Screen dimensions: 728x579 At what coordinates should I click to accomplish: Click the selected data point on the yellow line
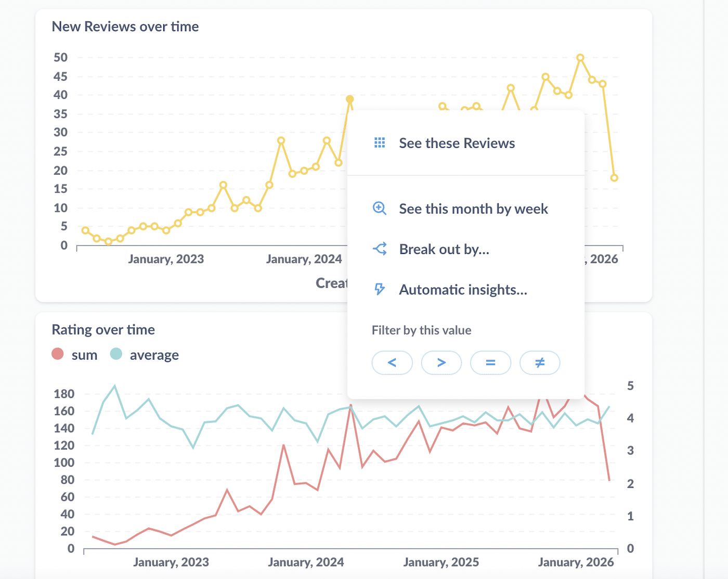[x=350, y=99]
